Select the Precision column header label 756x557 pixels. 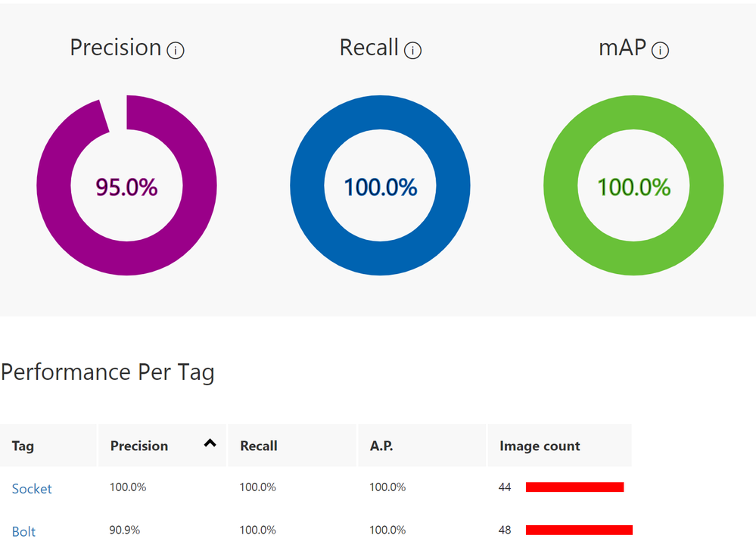139,446
